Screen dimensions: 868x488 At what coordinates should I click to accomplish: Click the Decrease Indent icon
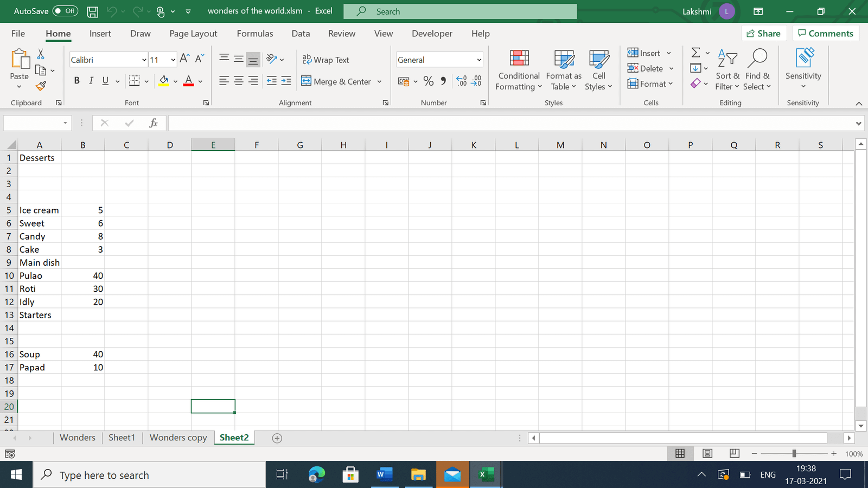(272, 81)
